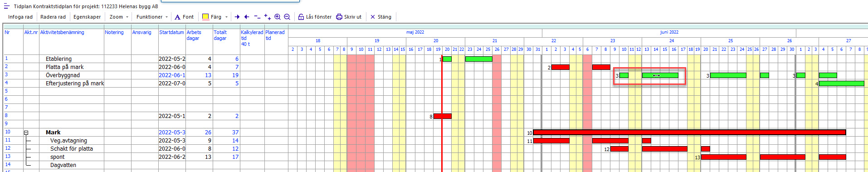
Task: Click Totalt dagar value 19 for Överbyggnad
Action: coord(235,75)
